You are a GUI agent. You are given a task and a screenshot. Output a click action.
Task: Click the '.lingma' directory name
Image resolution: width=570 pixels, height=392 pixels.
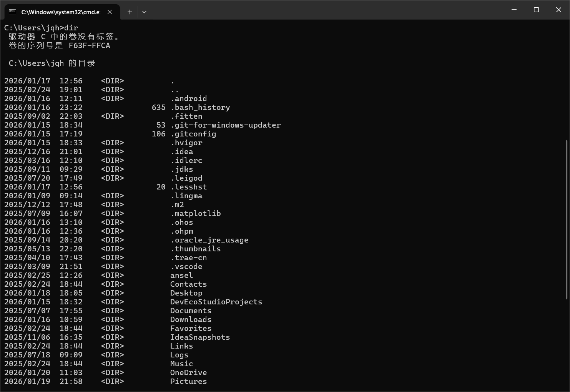point(186,196)
